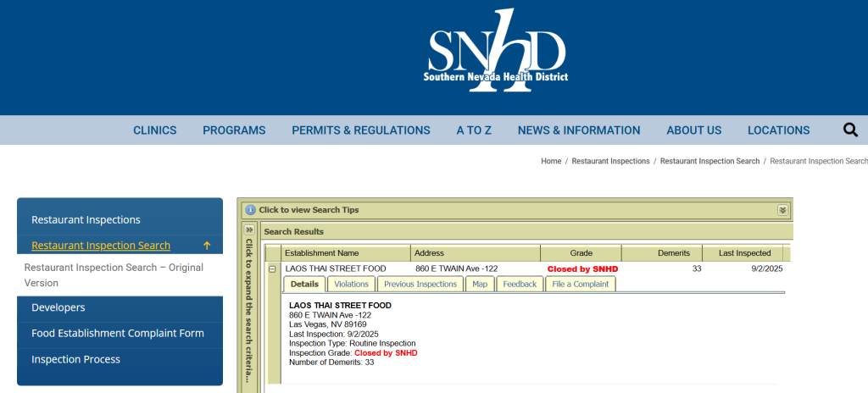The height and width of the screenshot is (393, 868).
Task: Click the Click to view Search Tips bar
Action: pyautogui.click(x=517, y=210)
